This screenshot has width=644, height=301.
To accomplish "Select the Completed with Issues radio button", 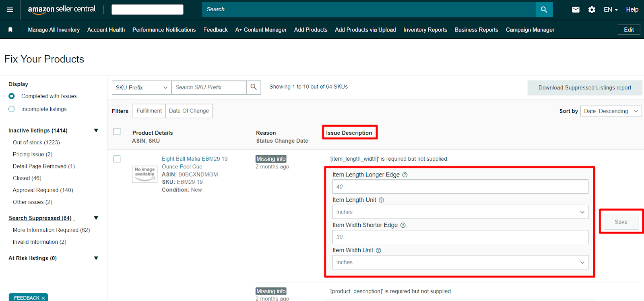I will 12,96.
